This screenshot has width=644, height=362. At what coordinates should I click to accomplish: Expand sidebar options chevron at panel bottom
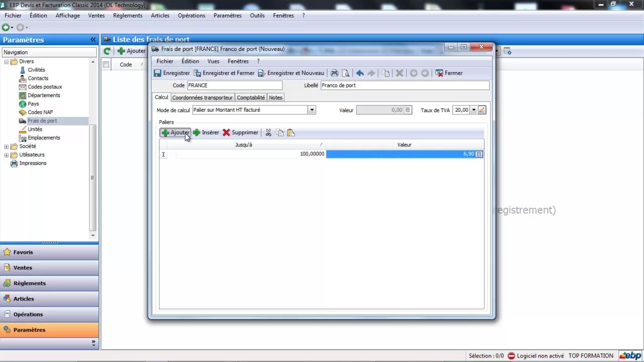[93, 342]
